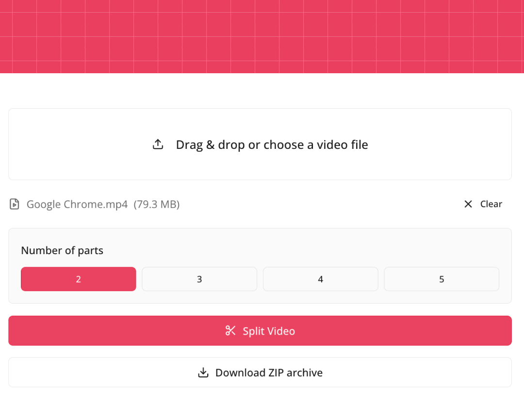Screen dimensions: 524x420
Task: Set number of parts to 4
Action: click(320, 279)
